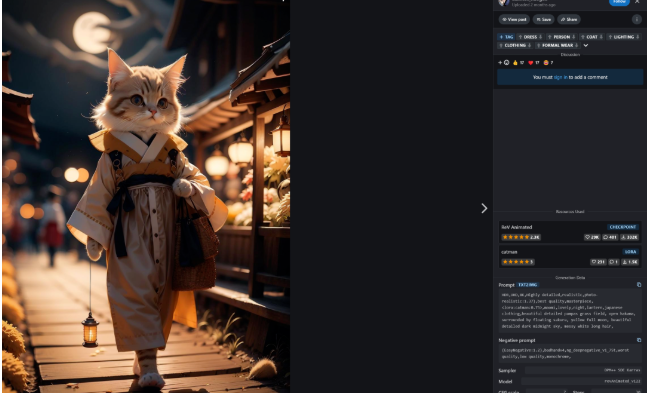Downvote the COAT tag
Screen dimensions: 653x393
(x=601, y=37)
